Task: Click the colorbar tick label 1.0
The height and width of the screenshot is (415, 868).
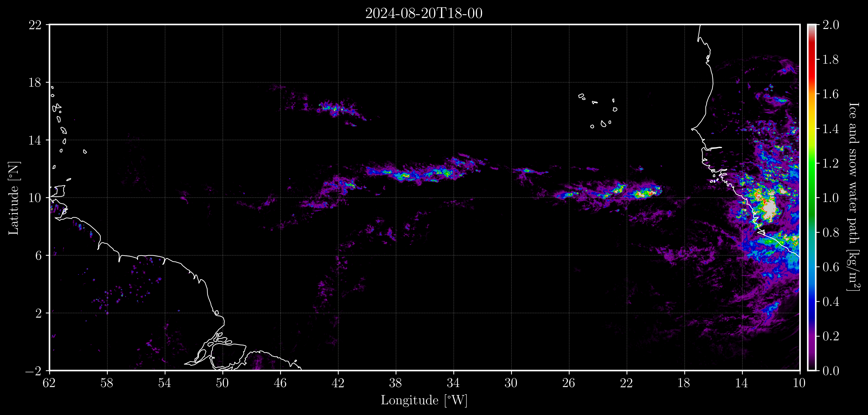Action: tap(831, 198)
